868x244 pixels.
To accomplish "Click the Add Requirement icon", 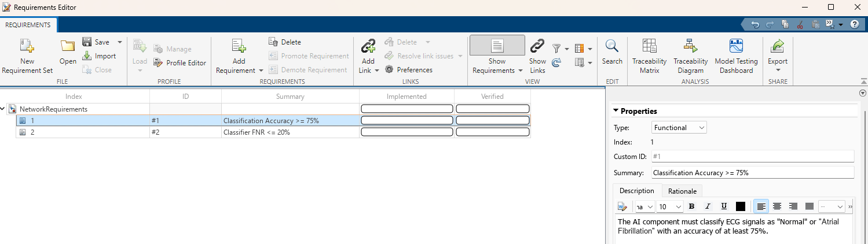I will pyautogui.click(x=239, y=47).
